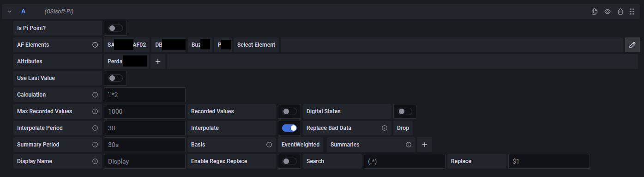Viewport: 644px width, 177px height.
Task: Grab the query A drag handle icon
Action: pos(632,12)
